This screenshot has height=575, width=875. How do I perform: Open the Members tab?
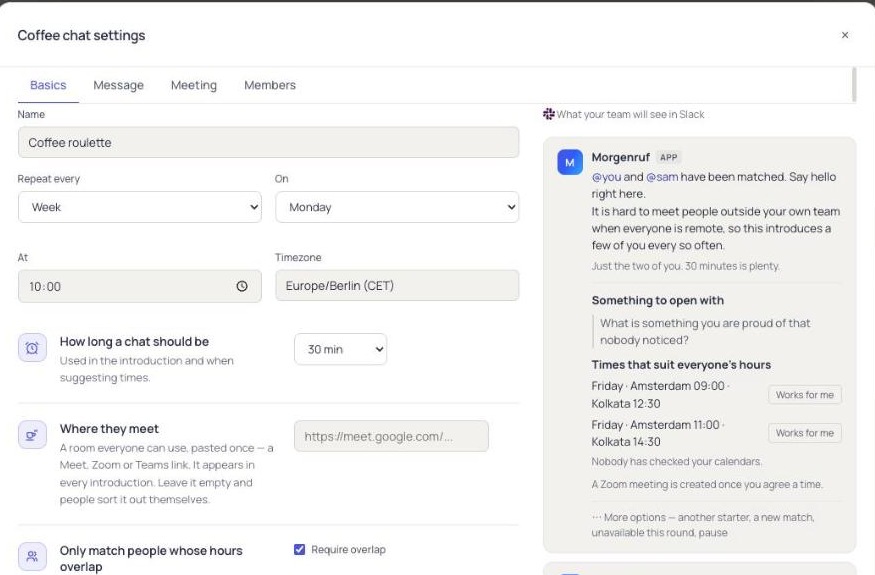pyautogui.click(x=270, y=85)
